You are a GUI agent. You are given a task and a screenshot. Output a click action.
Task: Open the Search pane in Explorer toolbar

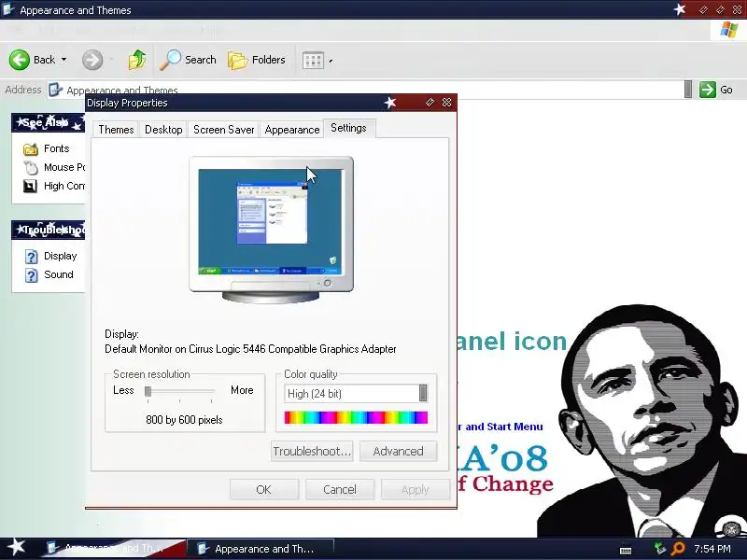coord(188,60)
